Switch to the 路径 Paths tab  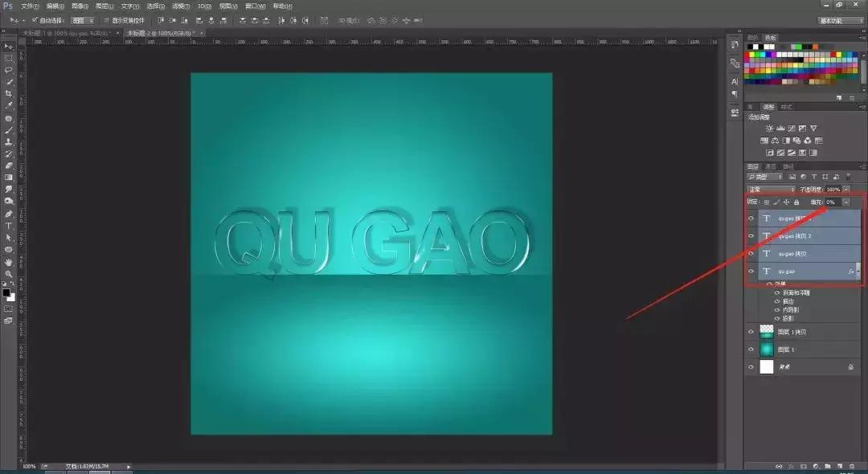tap(788, 166)
